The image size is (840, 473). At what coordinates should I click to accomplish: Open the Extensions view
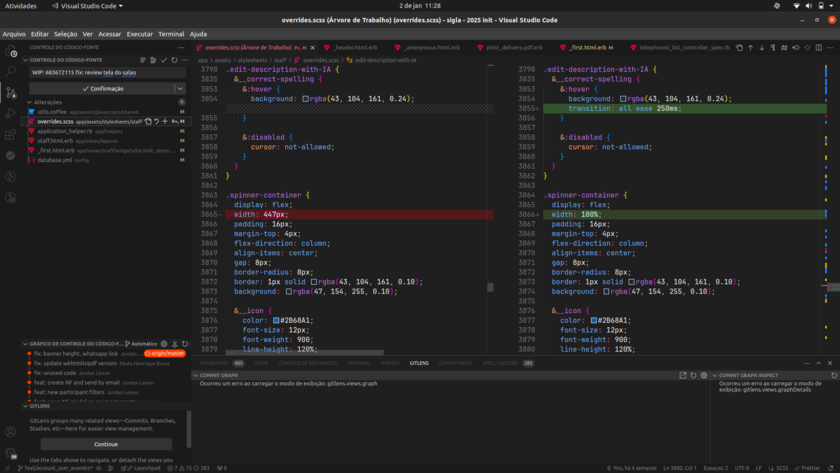[11, 134]
